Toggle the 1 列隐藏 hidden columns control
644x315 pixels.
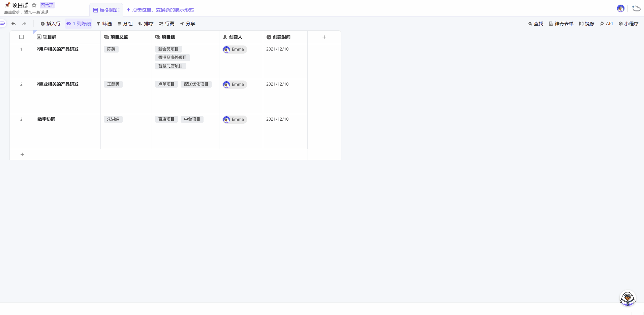79,24
